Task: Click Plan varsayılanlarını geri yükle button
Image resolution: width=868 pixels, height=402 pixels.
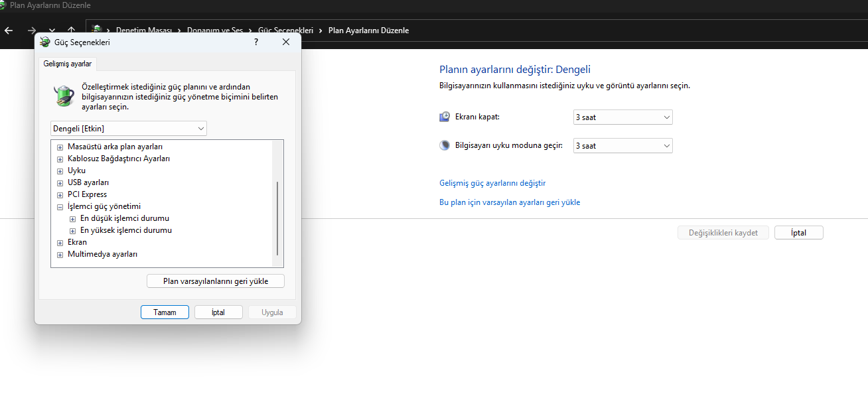Action: [216, 281]
